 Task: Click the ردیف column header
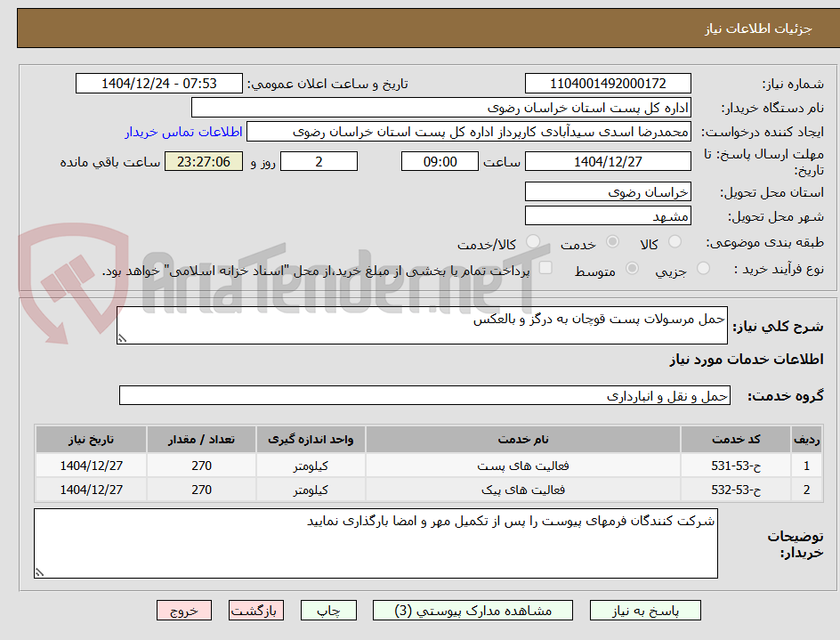pos(807,440)
